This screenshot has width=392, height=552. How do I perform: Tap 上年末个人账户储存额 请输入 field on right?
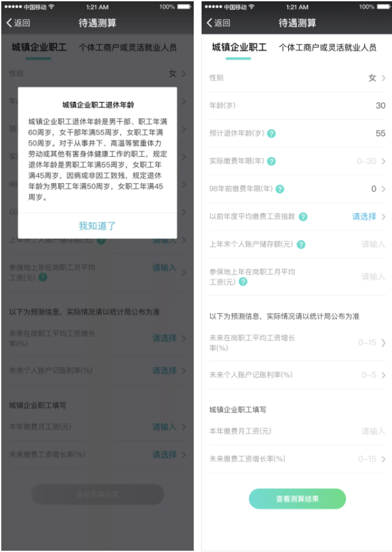373,244
